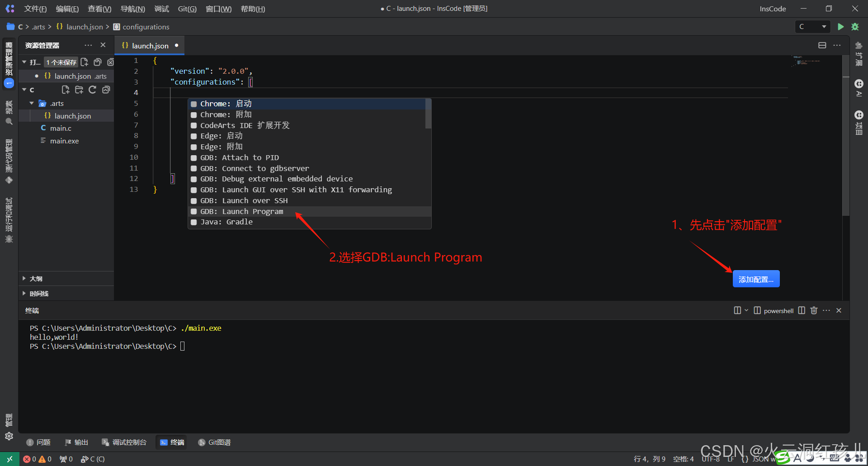Switch to the Git graph (Git图谱) tab

[214, 442]
